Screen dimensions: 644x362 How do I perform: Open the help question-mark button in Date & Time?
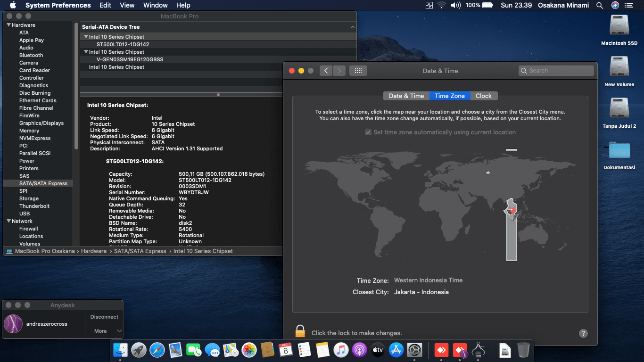click(583, 333)
